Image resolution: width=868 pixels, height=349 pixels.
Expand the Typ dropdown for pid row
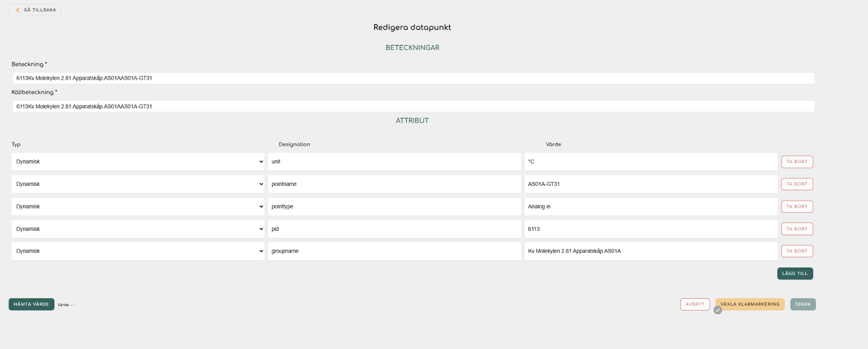(138, 229)
